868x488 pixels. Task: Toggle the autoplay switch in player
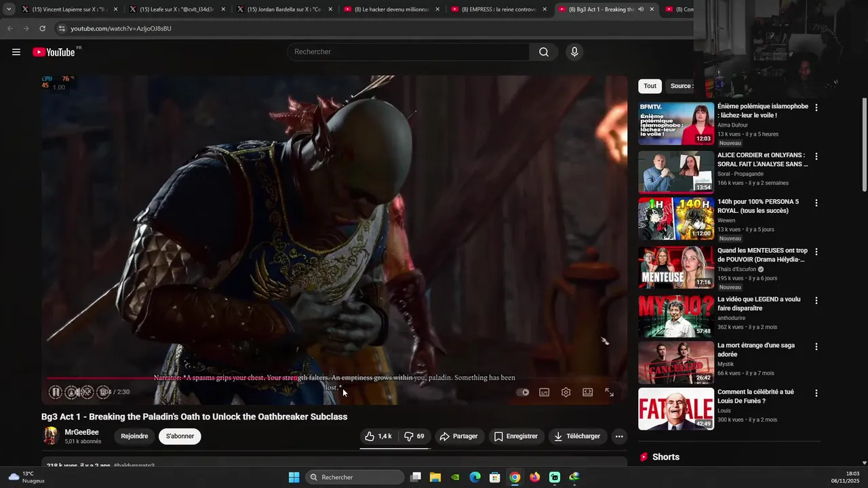point(523,392)
